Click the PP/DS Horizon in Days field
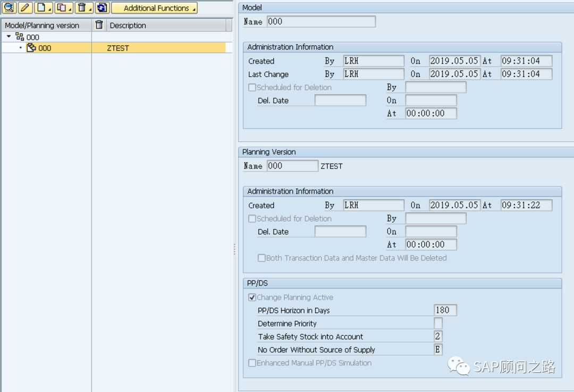Screen dimensions: 574x392 pos(445,310)
